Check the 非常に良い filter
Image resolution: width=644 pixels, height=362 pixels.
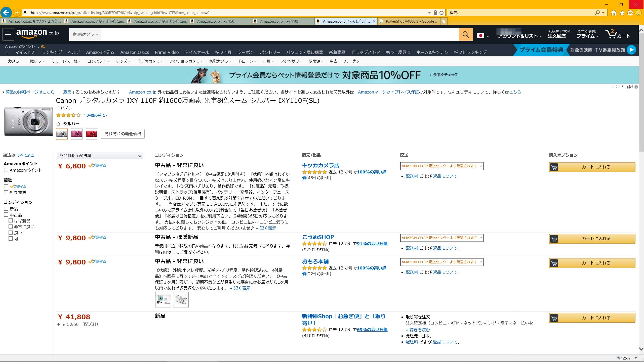pos(11,227)
